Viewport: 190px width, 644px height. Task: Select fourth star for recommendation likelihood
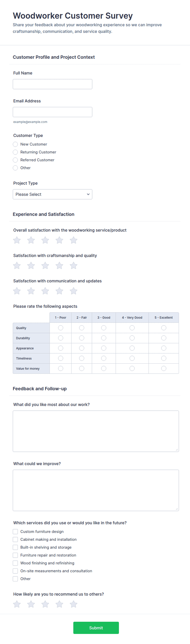click(x=59, y=604)
